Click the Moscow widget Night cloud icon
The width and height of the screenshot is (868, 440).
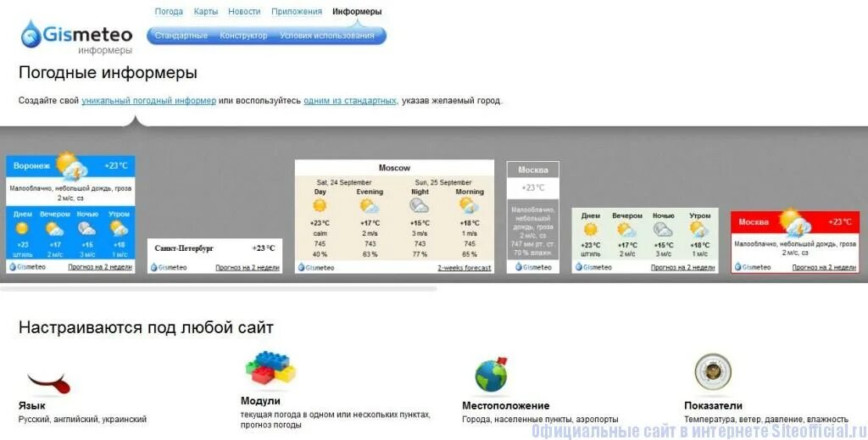click(x=419, y=207)
